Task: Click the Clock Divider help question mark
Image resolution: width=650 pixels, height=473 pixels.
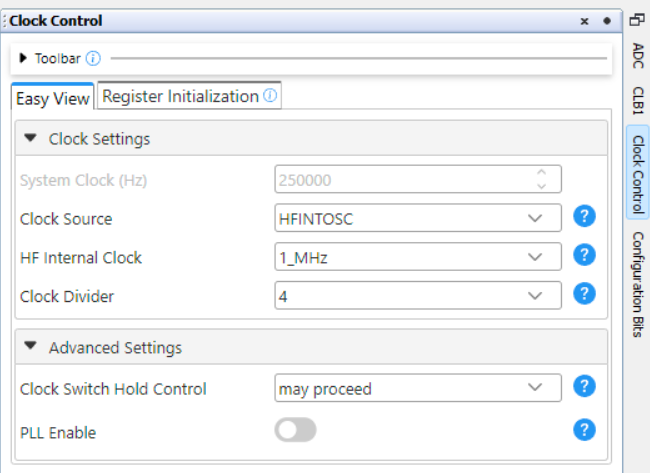Action: point(584,294)
